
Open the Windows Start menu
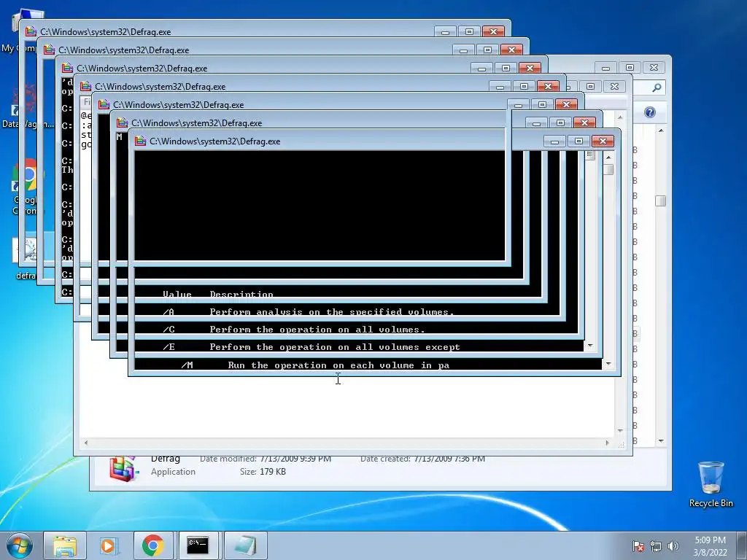point(20,545)
